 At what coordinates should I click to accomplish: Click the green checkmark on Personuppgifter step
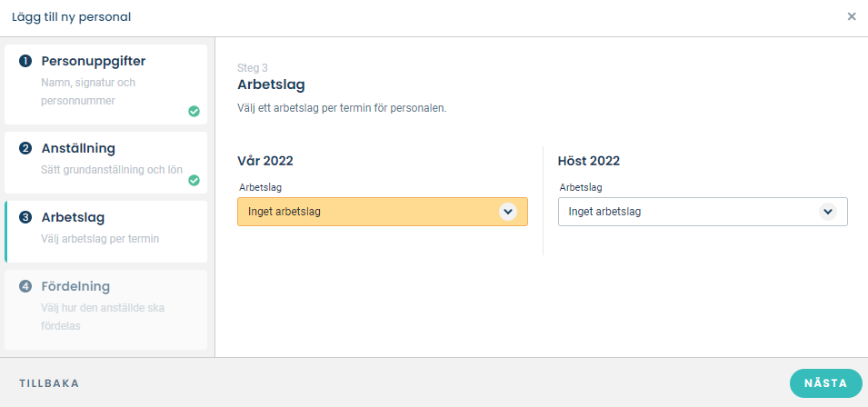tap(194, 112)
